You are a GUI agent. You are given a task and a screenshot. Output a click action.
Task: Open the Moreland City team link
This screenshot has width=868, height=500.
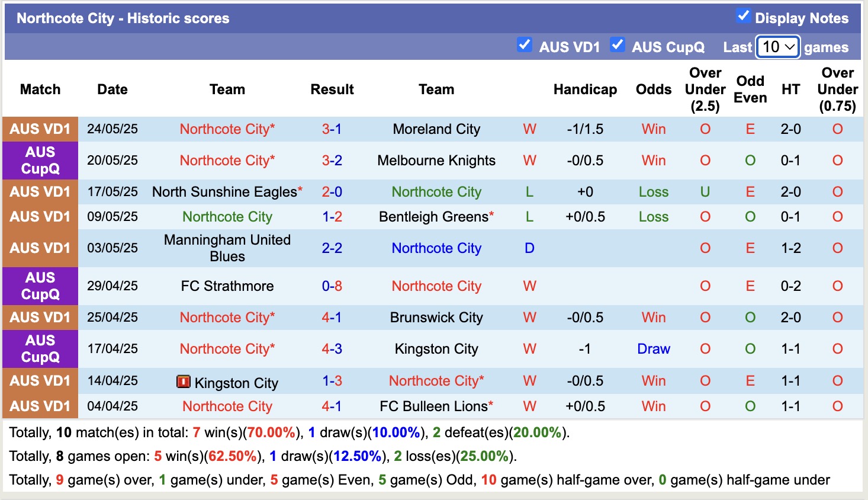pyautogui.click(x=436, y=129)
